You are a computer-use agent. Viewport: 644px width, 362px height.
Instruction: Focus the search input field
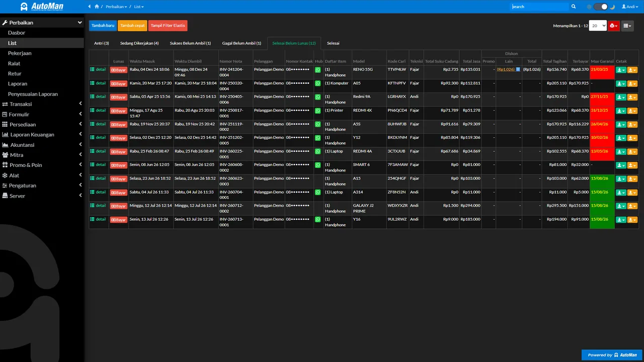pyautogui.click(x=539, y=7)
